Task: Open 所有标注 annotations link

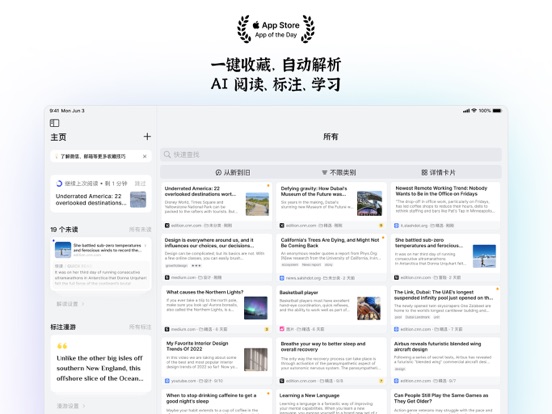Action: tap(140, 327)
